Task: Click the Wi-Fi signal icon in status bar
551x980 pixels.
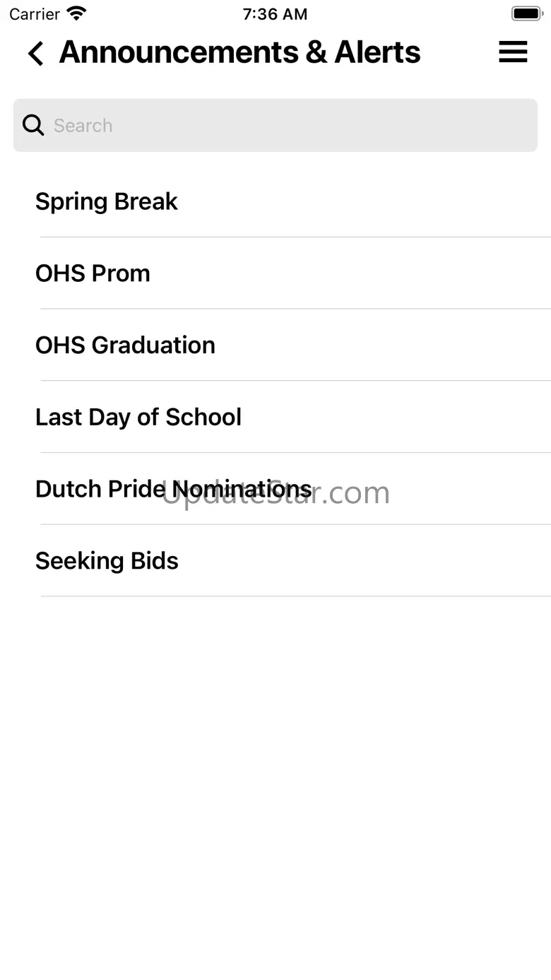Action: [76, 13]
